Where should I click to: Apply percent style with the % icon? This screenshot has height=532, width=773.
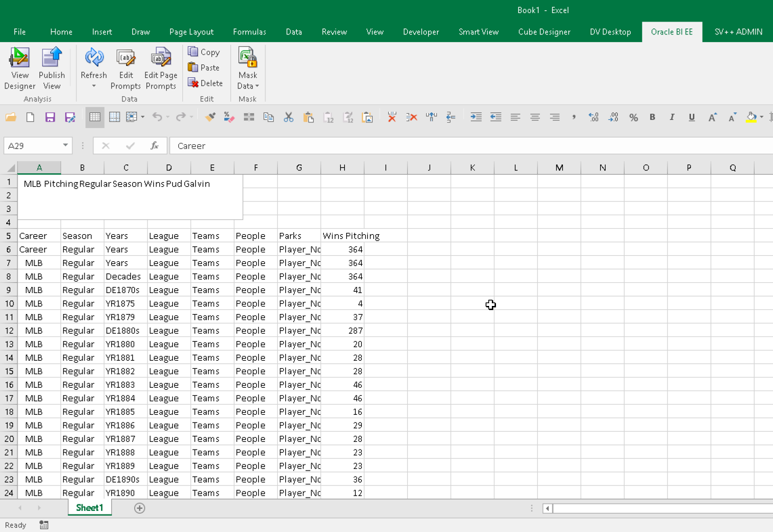[x=633, y=117]
